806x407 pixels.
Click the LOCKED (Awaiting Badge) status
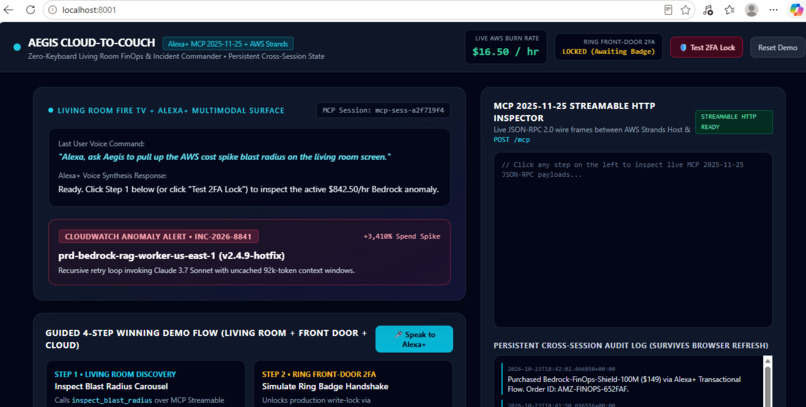(x=609, y=51)
